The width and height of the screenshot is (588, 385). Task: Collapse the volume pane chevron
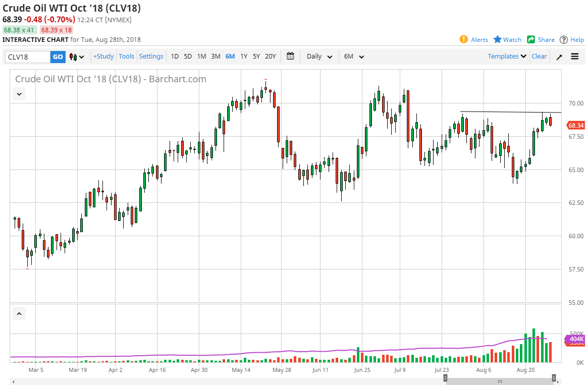click(x=19, y=314)
